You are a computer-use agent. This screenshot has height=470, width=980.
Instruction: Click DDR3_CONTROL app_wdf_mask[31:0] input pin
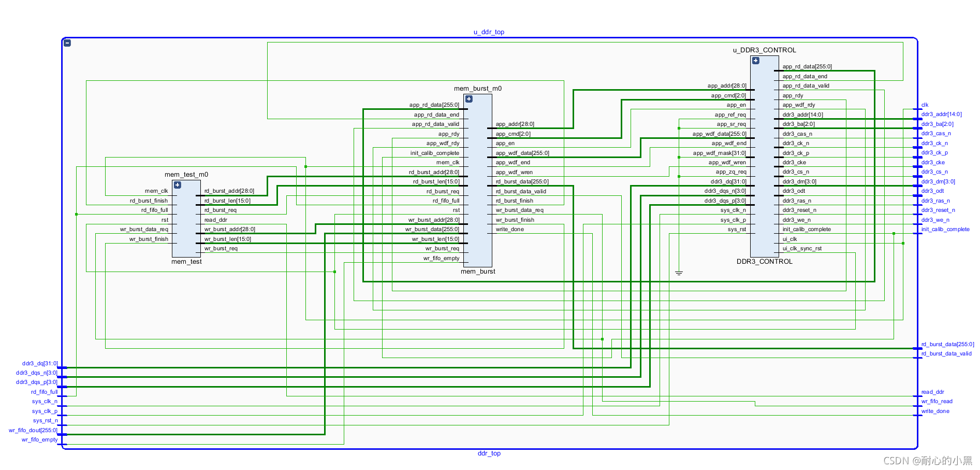pos(720,153)
